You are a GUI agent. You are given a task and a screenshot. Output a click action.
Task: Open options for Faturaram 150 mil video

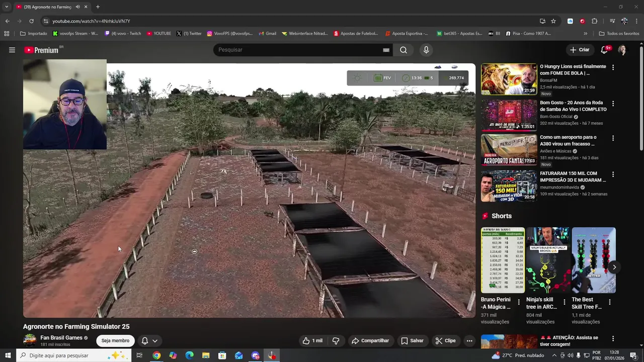click(x=613, y=174)
